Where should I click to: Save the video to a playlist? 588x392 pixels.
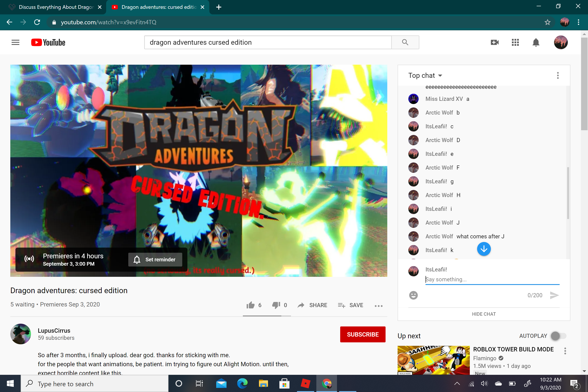click(x=350, y=305)
